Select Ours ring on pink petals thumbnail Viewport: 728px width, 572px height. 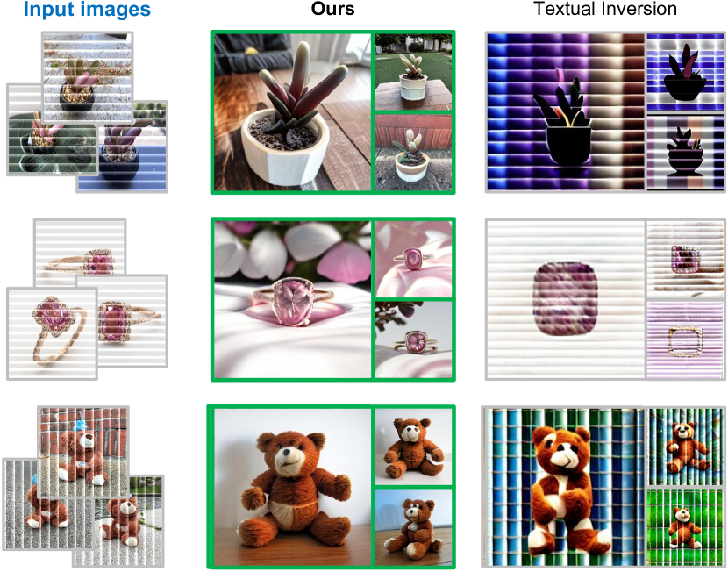(414, 259)
